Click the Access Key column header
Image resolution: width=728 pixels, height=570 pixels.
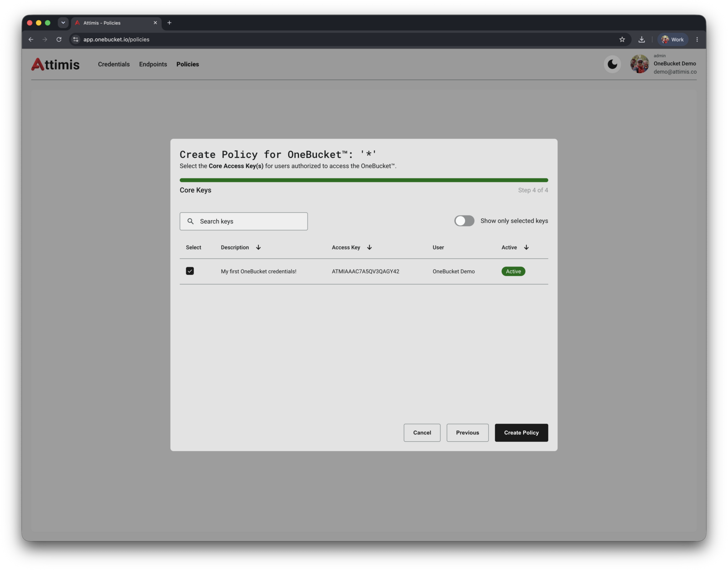tap(346, 247)
